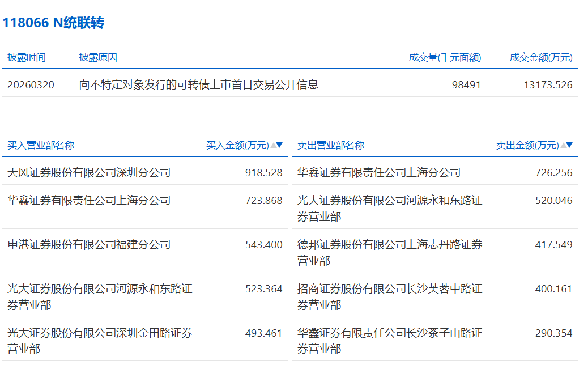Open the 118066 N统联转 title link

tap(53, 23)
